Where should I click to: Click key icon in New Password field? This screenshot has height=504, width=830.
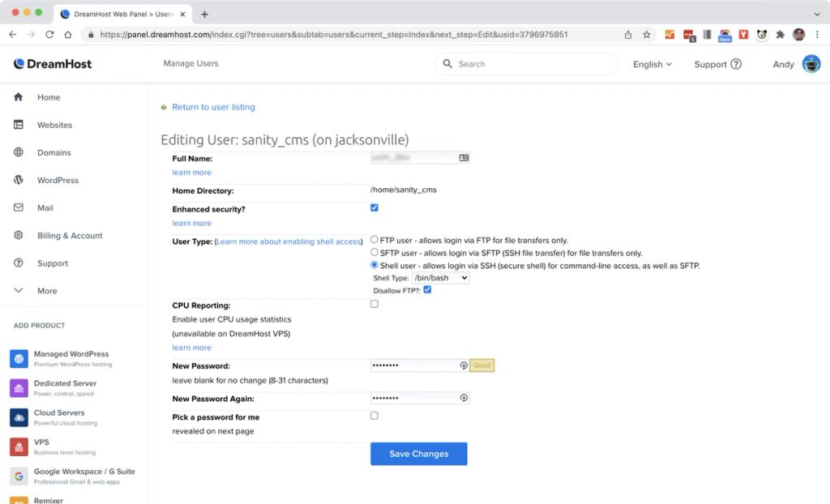[464, 365]
